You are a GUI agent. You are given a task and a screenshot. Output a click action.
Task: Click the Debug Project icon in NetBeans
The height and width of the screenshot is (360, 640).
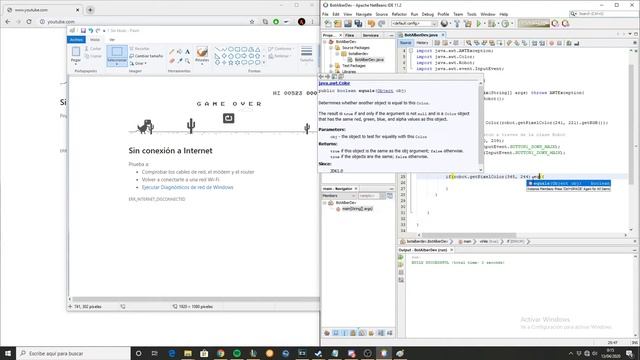pos(492,24)
